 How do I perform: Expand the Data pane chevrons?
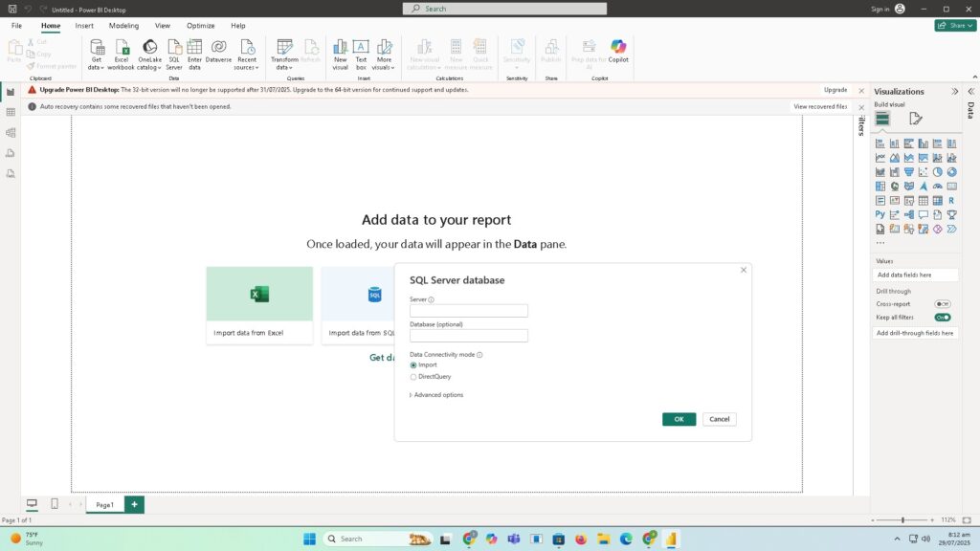[x=971, y=91]
